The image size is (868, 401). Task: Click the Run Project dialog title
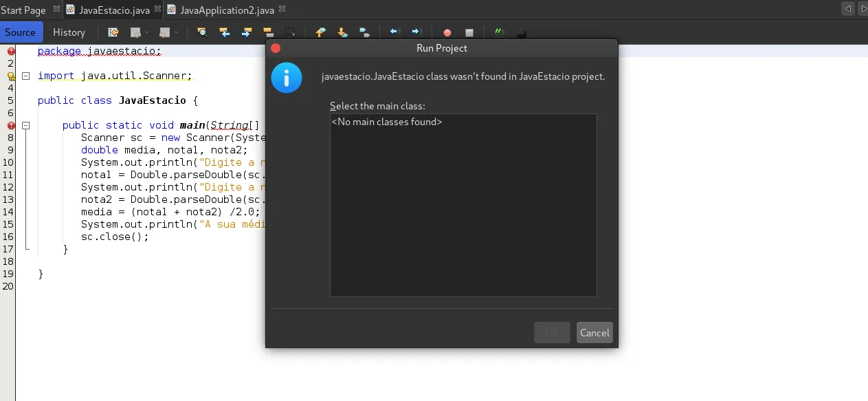coord(442,48)
